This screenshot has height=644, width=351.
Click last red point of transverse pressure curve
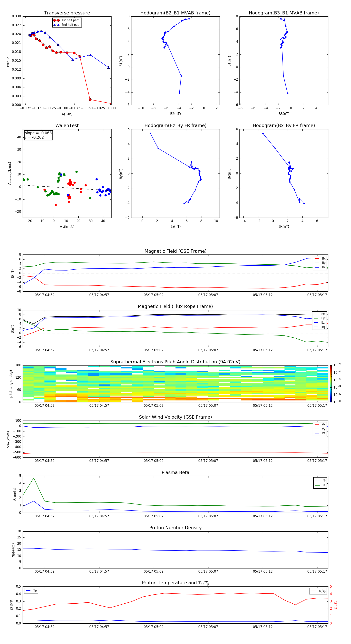111,103
